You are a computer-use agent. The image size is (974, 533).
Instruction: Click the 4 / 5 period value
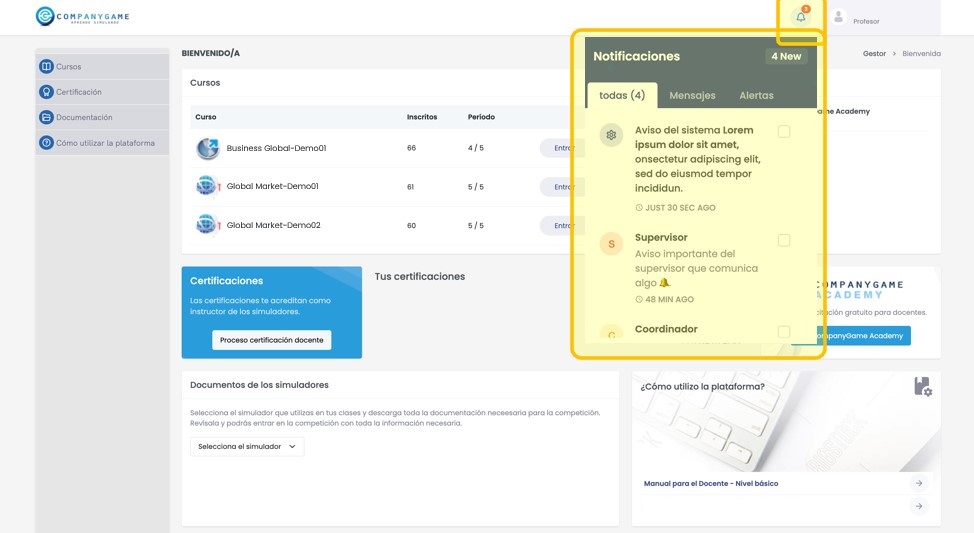[x=476, y=148]
